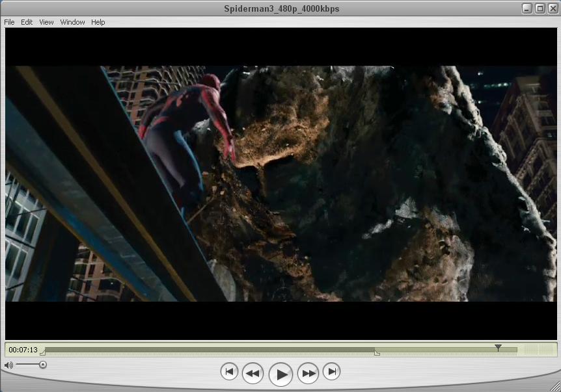Jump to the beginning of the movie

[229, 371]
